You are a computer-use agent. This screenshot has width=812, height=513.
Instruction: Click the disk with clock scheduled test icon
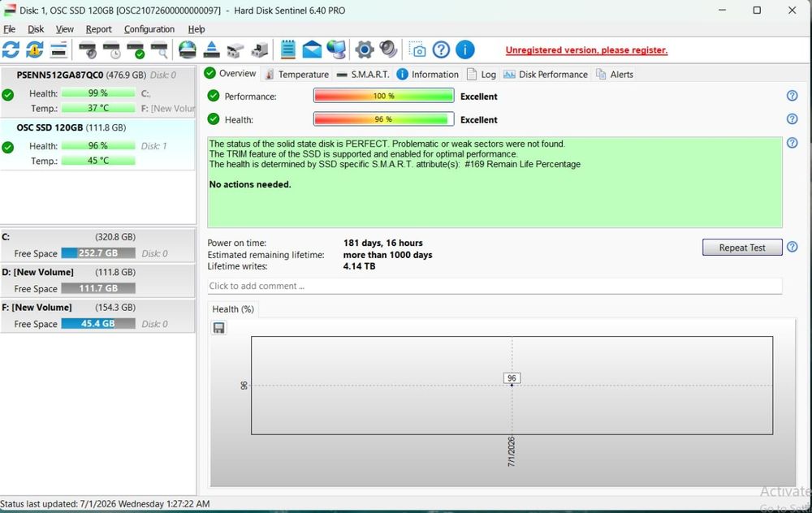tap(111, 50)
